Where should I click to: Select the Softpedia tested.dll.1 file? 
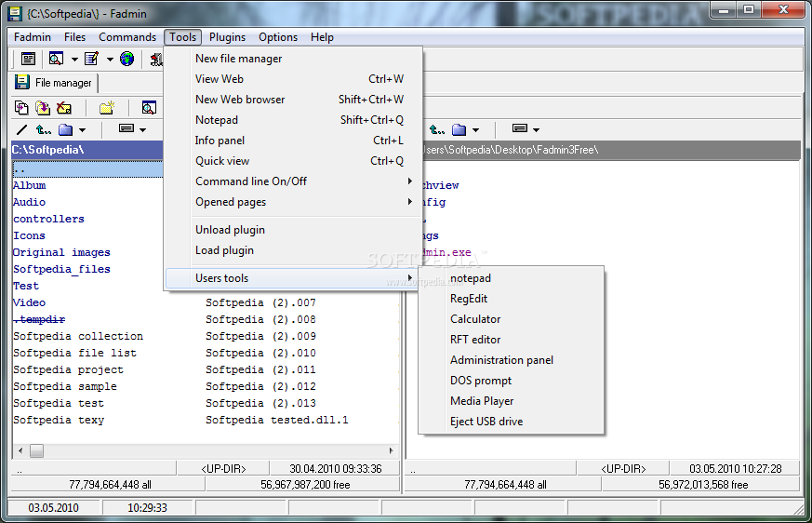(x=277, y=420)
